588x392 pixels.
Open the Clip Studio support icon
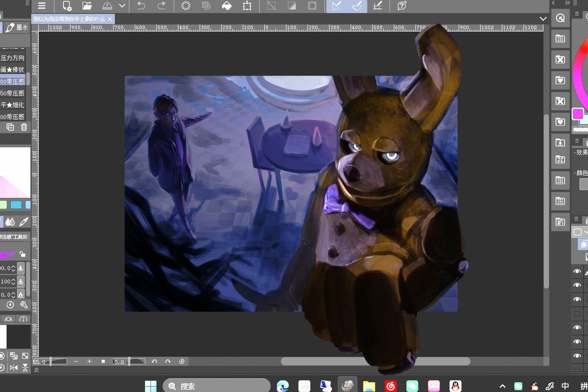coord(401,6)
